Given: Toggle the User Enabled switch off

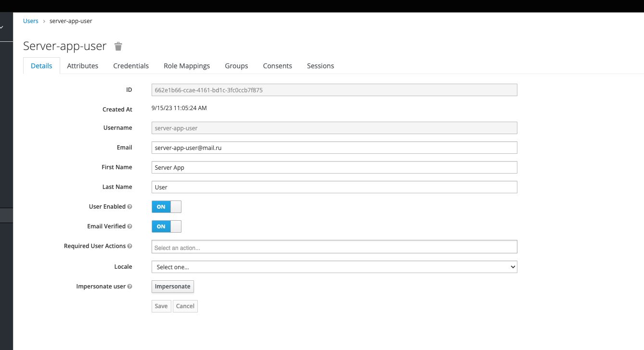Looking at the screenshot, I should 166,207.
